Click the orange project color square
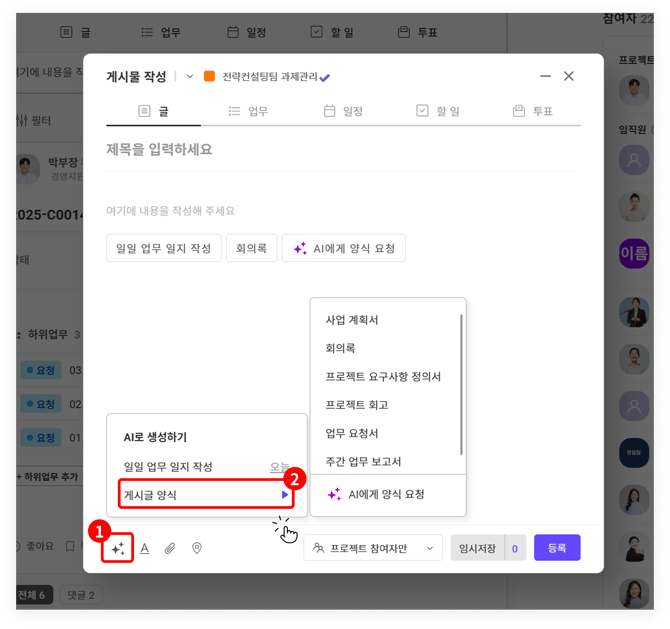Screen dimensions: 670x629 click(x=209, y=76)
